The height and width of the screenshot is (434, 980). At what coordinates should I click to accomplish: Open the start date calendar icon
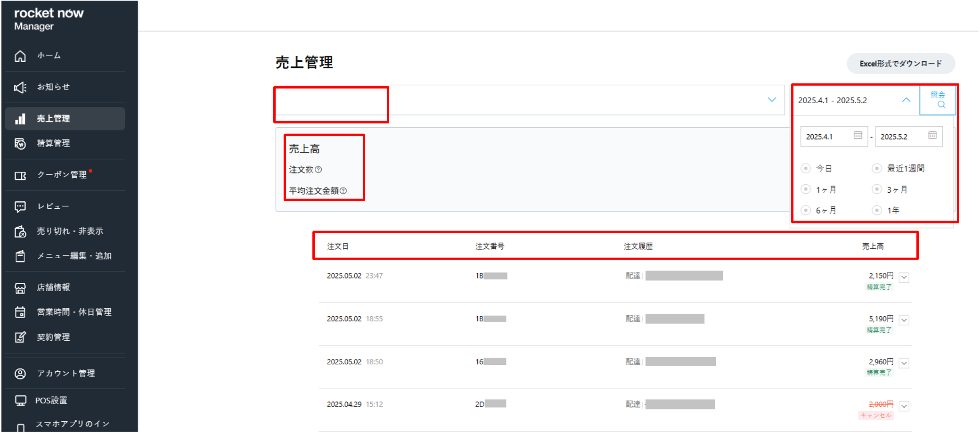858,135
